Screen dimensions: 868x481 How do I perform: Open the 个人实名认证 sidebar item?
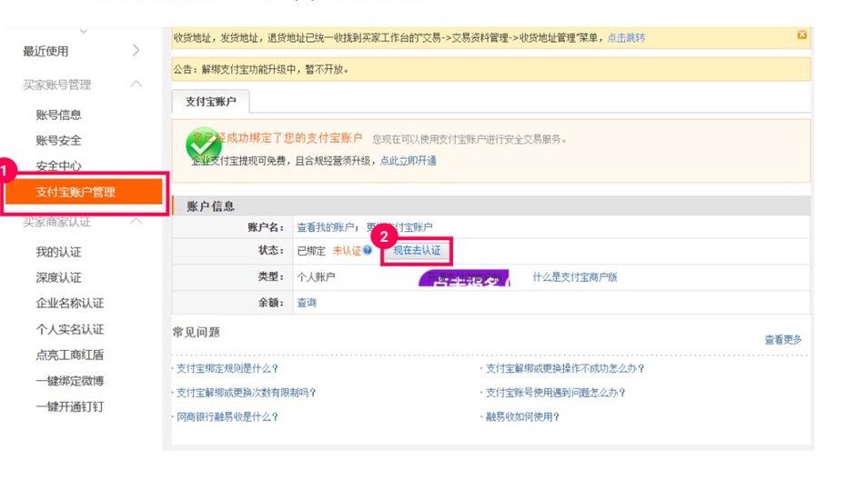tap(69, 329)
